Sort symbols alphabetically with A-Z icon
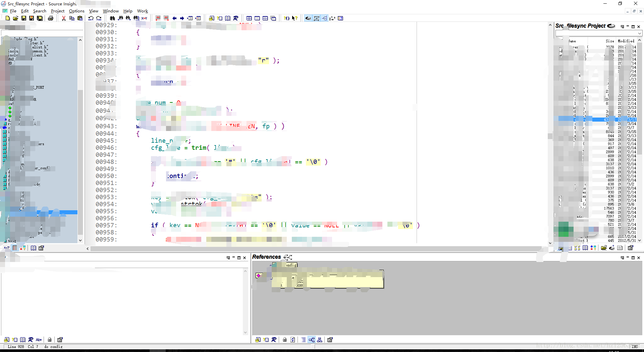 pyautogui.click(x=7, y=248)
